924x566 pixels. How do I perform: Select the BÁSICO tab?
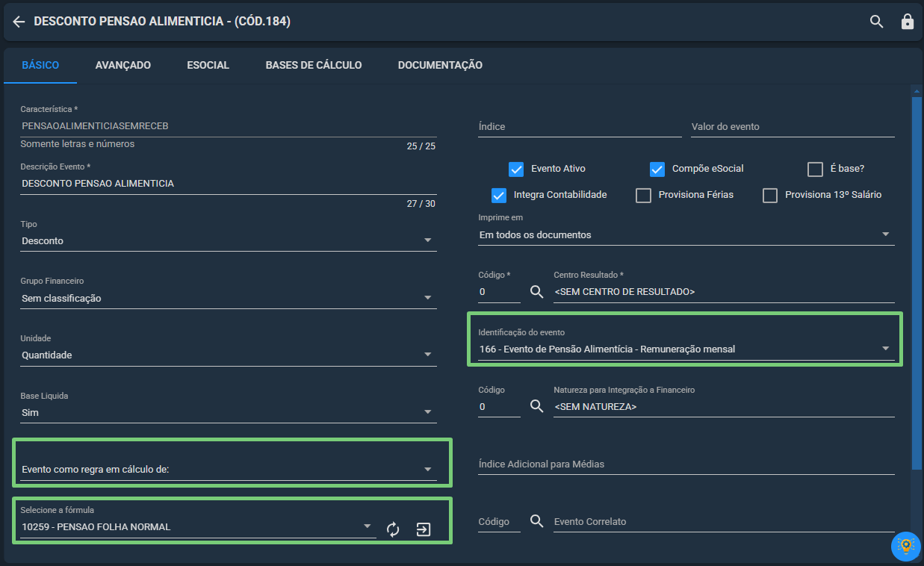coord(40,65)
